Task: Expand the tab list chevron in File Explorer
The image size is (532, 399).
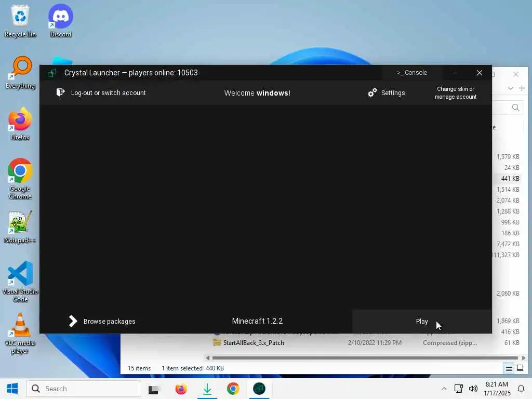Action: pyautogui.click(x=510, y=88)
